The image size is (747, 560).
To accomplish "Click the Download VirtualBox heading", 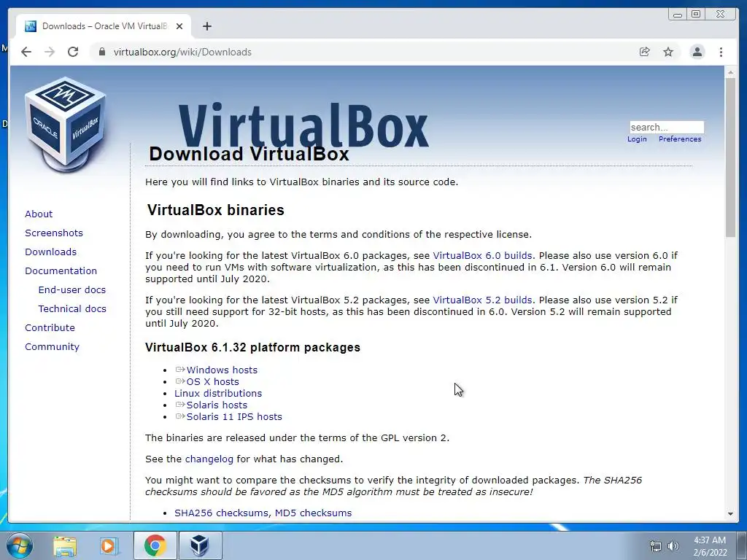I will [249, 155].
